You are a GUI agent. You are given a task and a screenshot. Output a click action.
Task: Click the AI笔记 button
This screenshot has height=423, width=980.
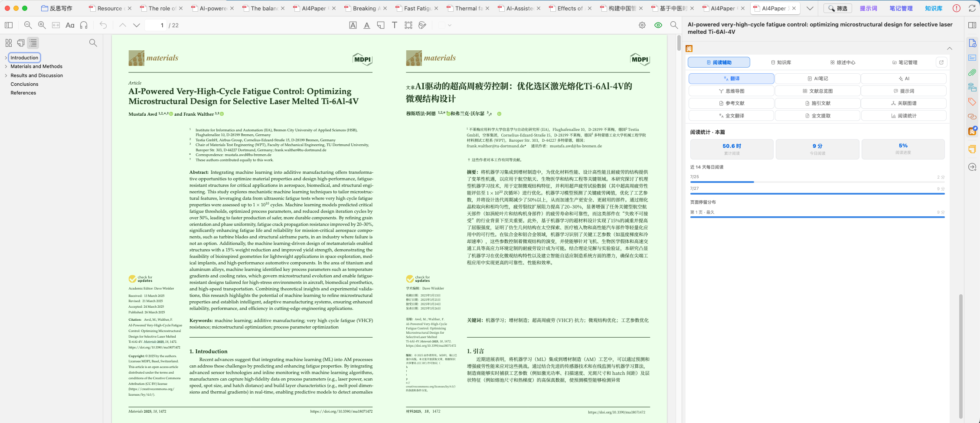pos(818,78)
